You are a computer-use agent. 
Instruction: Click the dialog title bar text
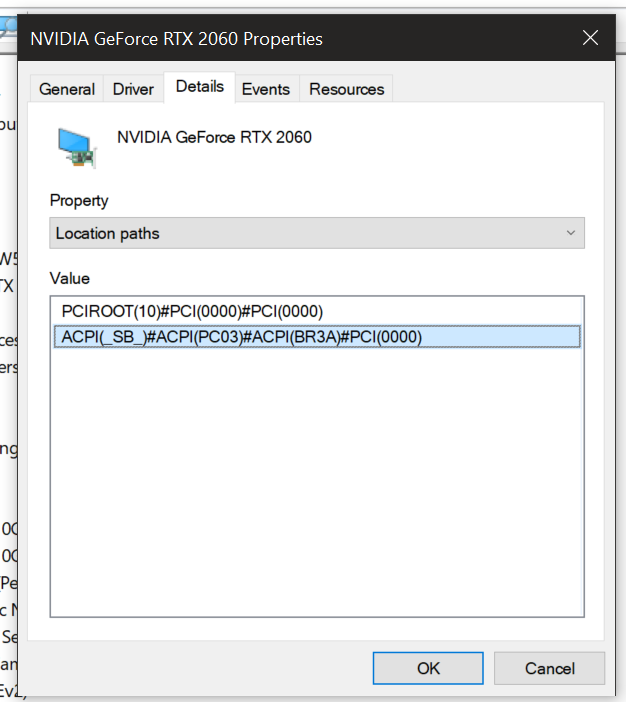176,39
